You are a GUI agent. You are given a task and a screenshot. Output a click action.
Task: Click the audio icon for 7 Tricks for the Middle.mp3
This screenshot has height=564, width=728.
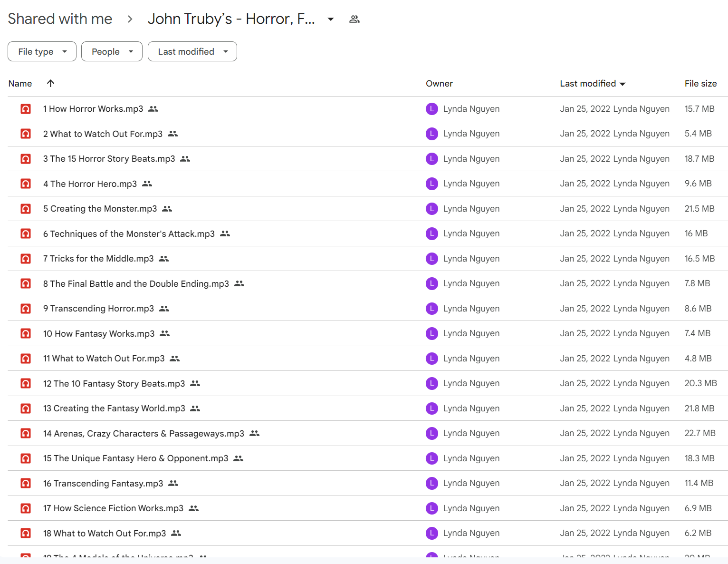pos(26,259)
